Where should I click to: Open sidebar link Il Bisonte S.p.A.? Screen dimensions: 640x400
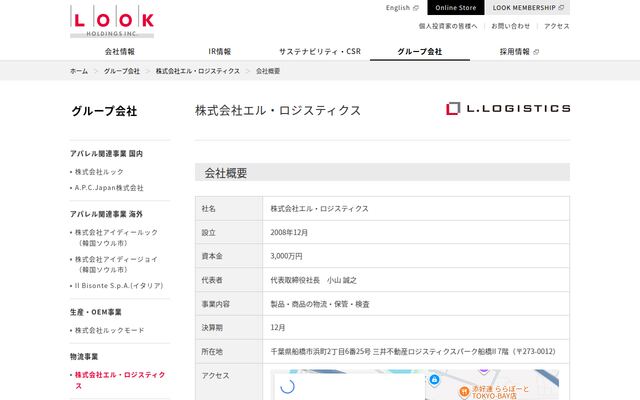pos(119,286)
